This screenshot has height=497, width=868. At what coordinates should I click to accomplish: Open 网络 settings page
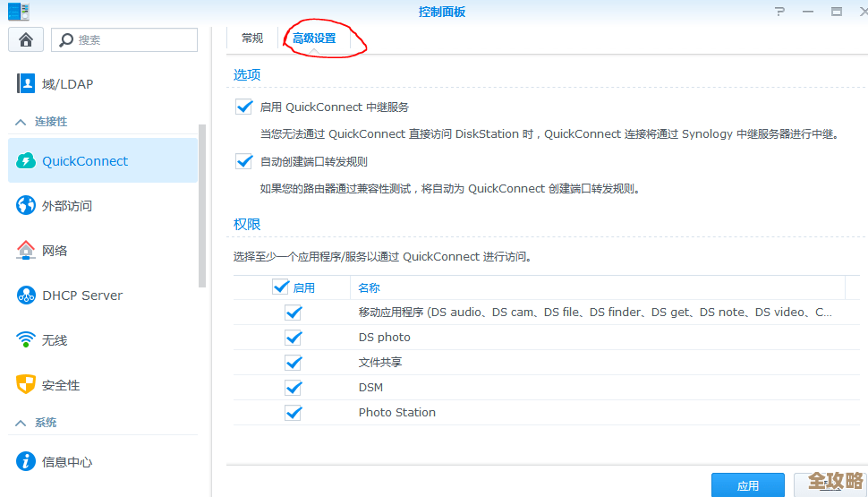click(x=103, y=250)
